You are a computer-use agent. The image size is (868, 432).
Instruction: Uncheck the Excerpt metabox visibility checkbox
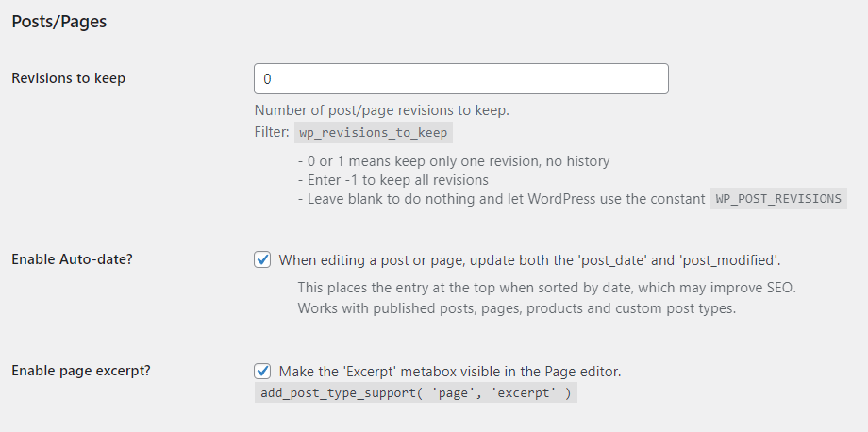point(263,371)
